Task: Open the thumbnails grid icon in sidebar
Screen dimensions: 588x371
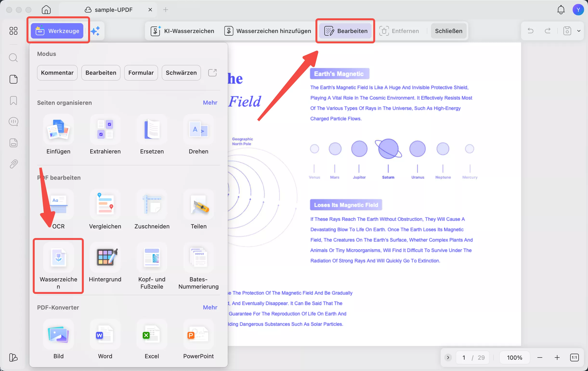Action: [13, 31]
